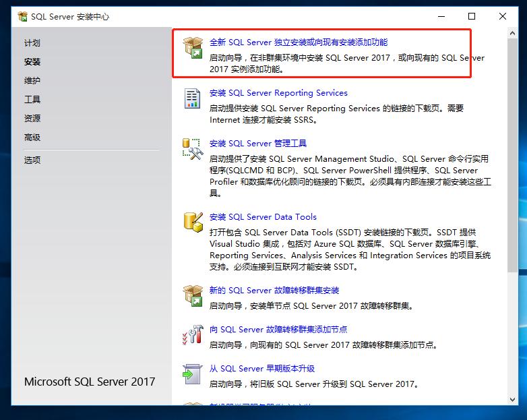The height and width of the screenshot is (420, 527).
Task: Click the Reporting Services report icon
Action: (x=192, y=98)
